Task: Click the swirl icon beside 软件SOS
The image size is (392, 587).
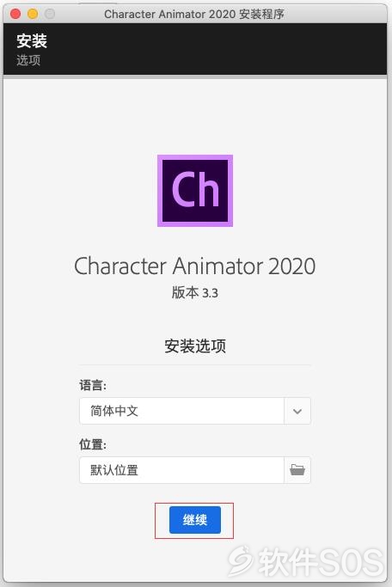Action: pos(242,561)
